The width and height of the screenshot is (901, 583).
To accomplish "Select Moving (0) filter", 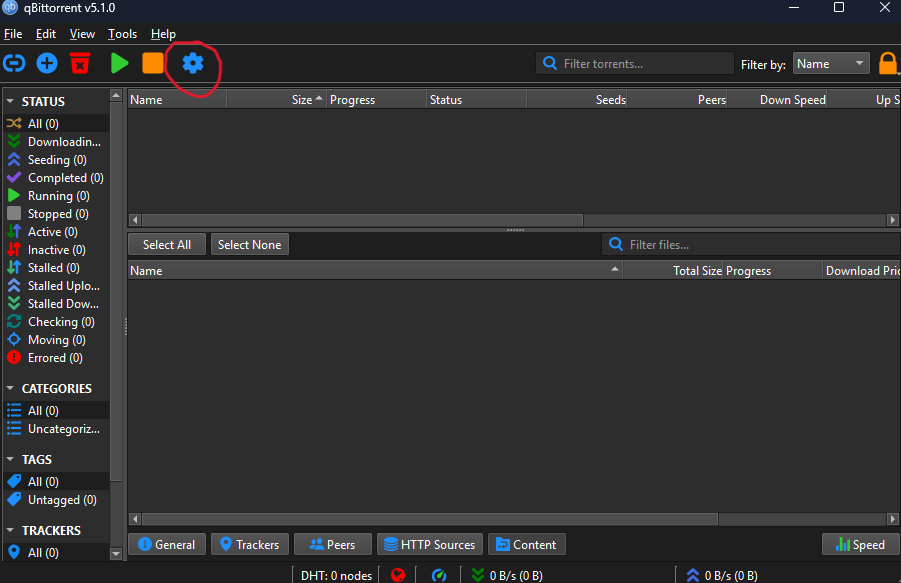I will (x=56, y=340).
